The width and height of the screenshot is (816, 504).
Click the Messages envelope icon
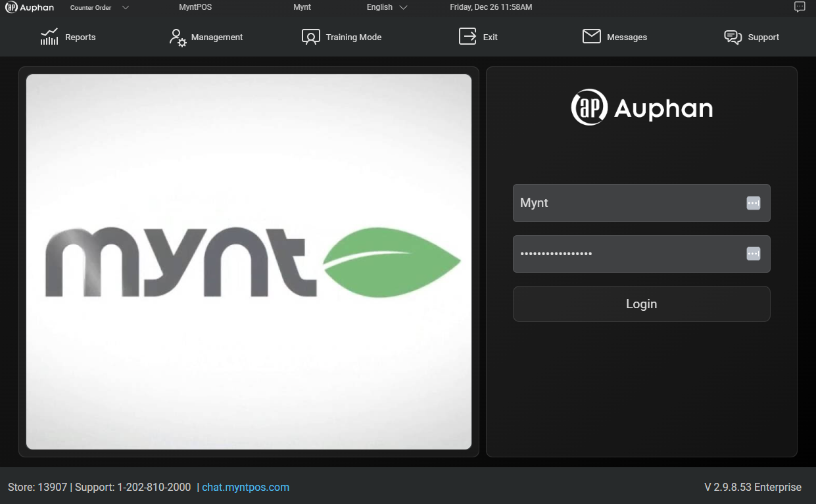(x=592, y=37)
